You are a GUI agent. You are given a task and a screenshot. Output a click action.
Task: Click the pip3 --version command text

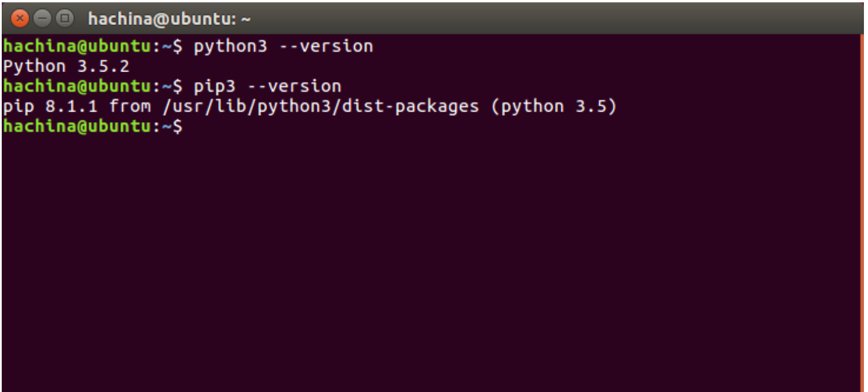(267, 86)
